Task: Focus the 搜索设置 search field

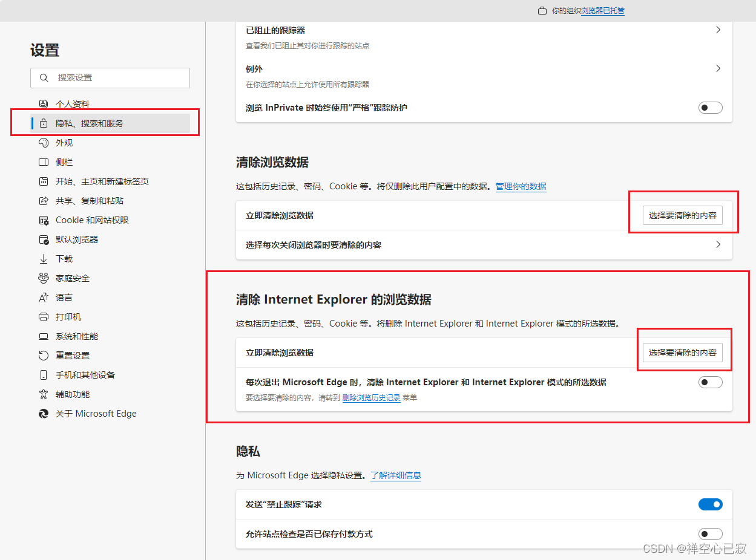Action: click(110, 78)
